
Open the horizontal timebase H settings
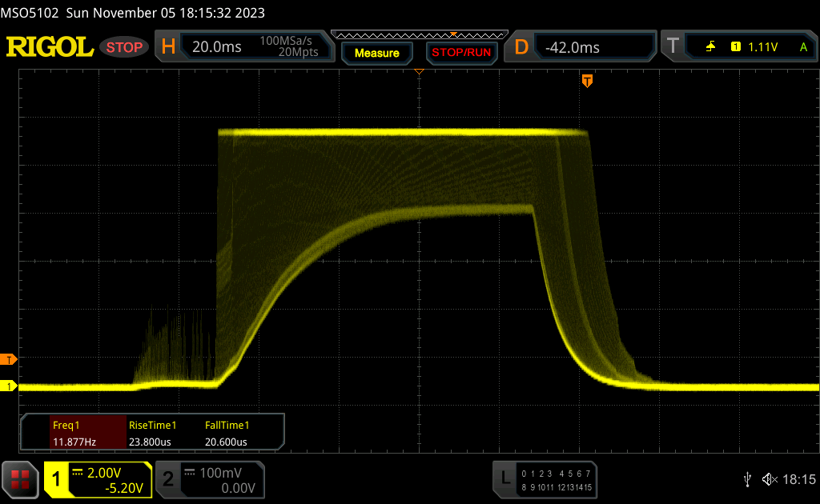[x=168, y=47]
